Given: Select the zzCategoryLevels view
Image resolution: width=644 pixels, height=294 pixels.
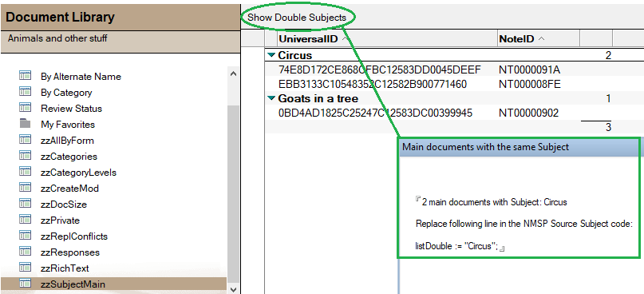Looking at the screenshot, I should [x=78, y=173].
